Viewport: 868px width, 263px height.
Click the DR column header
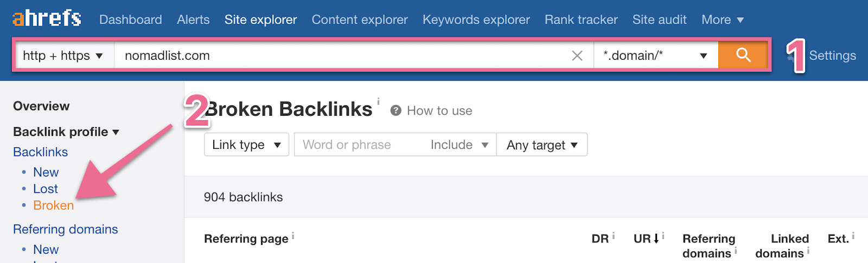pos(599,239)
